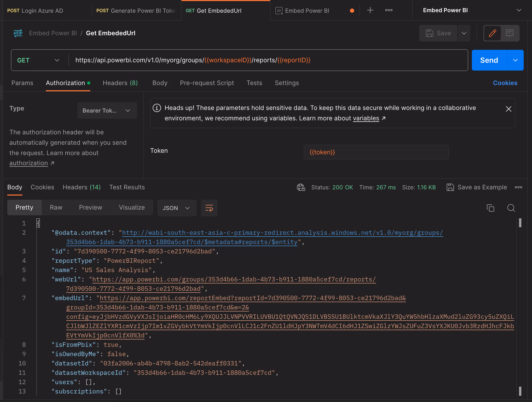Screen dimensions: 532x402
Task: Click the Token input field
Action: (x=376, y=152)
